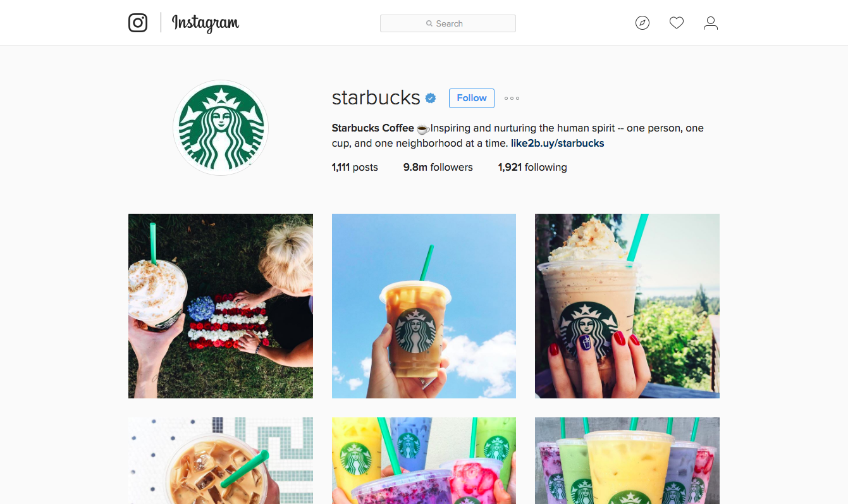Open the red nails frappuccino photo
Image resolution: width=848 pixels, height=504 pixels.
point(627,306)
